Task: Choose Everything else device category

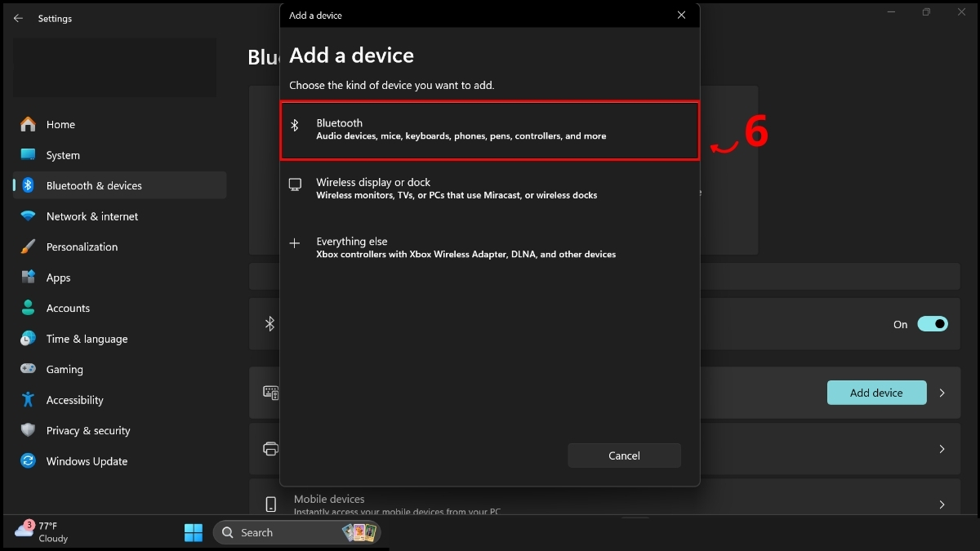Action: [x=489, y=247]
